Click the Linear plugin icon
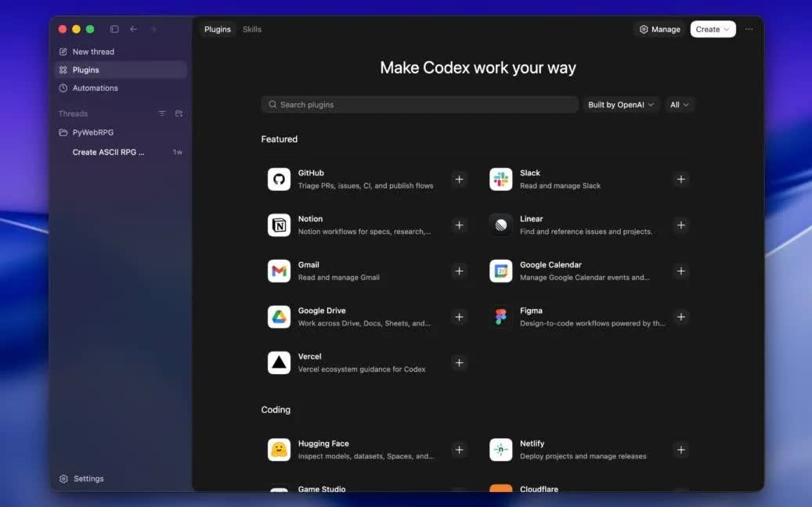 coord(500,225)
